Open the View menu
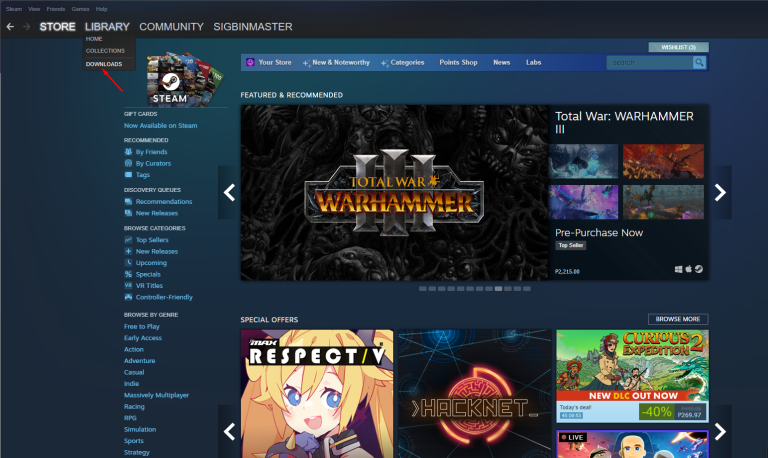Screen dimensions: 768x458 [x=34, y=9]
